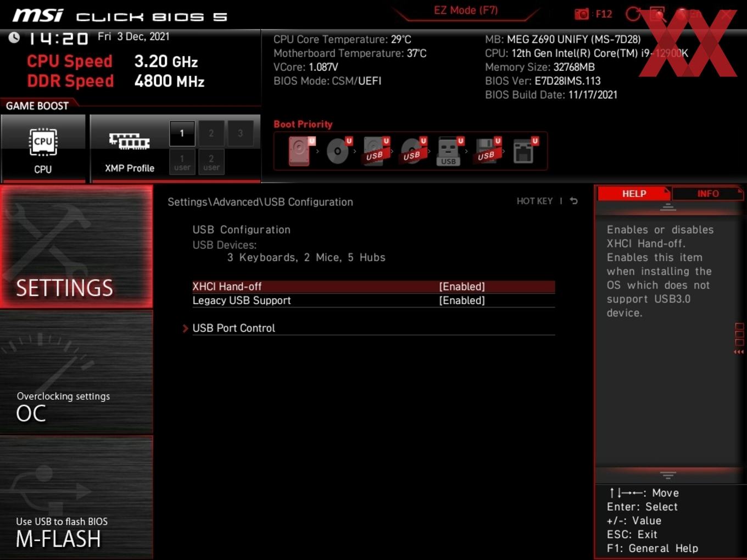Select the USB hard disk boot device icon
The width and height of the screenshot is (747, 560).
pyautogui.click(x=376, y=151)
